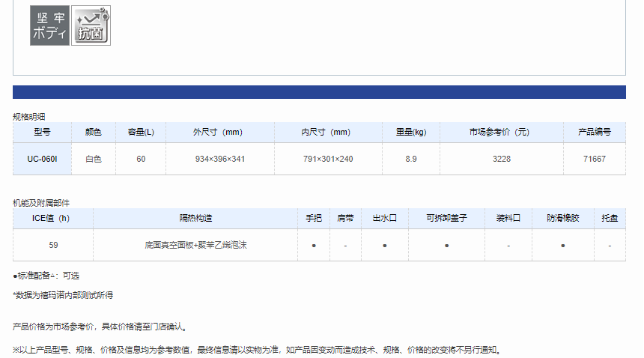Select the capacity value 60
This screenshot has width=644, height=358.
click(141, 159)
